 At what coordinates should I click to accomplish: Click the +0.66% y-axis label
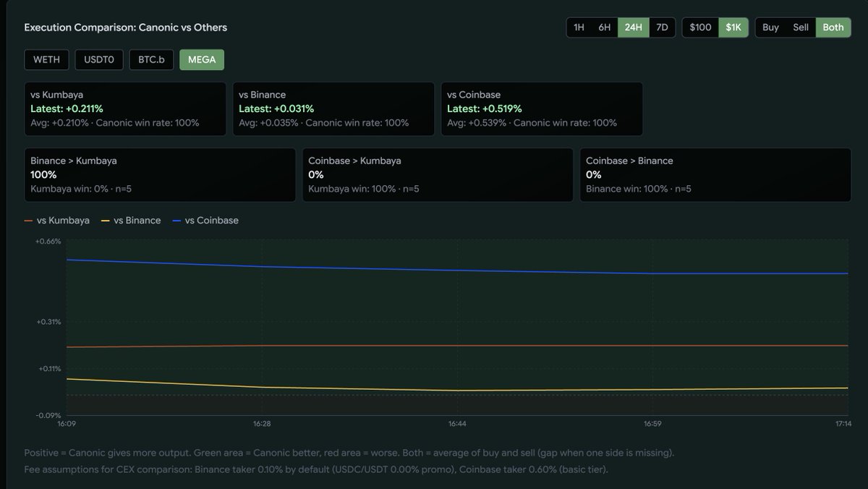[48, 242]
